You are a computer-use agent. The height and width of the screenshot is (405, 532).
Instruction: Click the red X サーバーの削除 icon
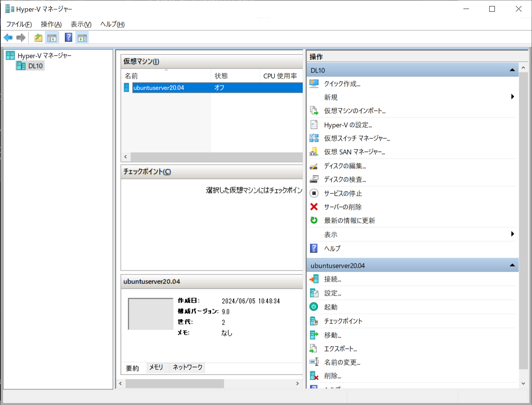click(x=314, y=207)
